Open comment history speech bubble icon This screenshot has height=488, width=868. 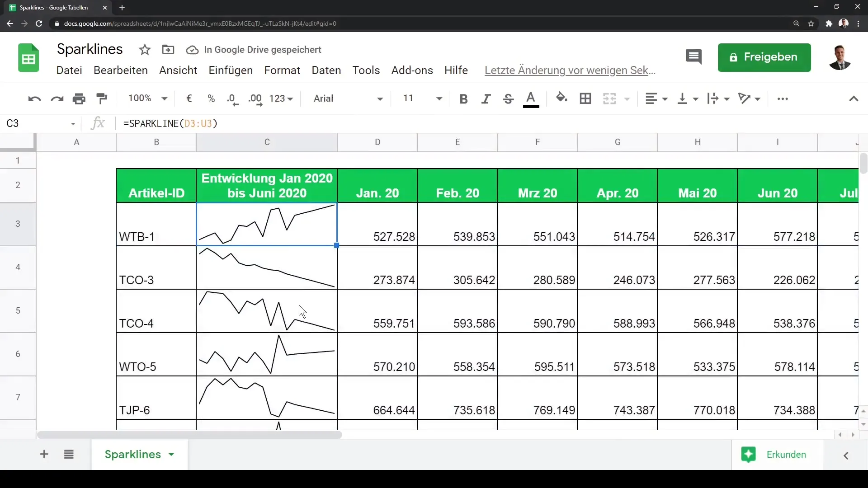tap(693, 57)
